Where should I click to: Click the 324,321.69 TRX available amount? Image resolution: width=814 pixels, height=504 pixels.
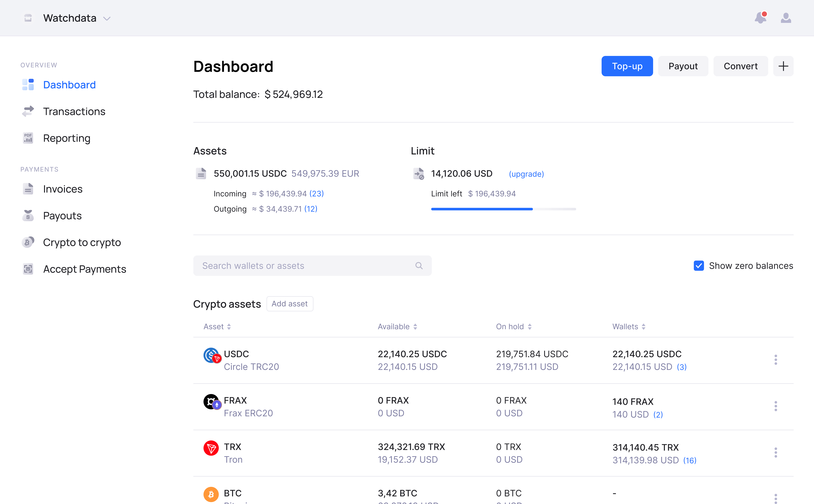(x=411, y=447)
